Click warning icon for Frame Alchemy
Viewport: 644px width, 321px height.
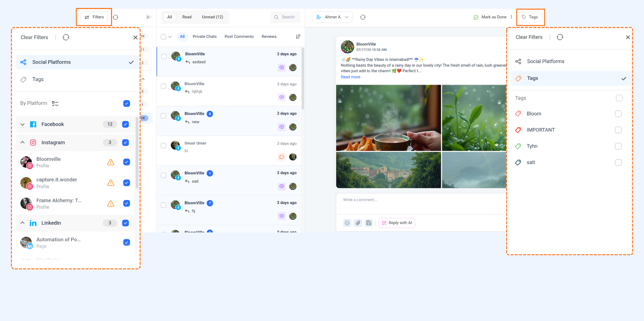pyautogui.click(x=111, y=203)
